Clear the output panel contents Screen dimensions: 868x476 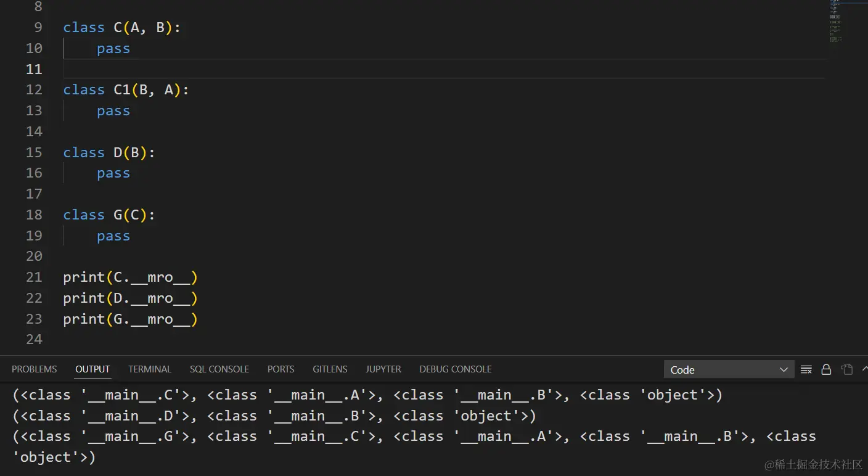(806, 369)
